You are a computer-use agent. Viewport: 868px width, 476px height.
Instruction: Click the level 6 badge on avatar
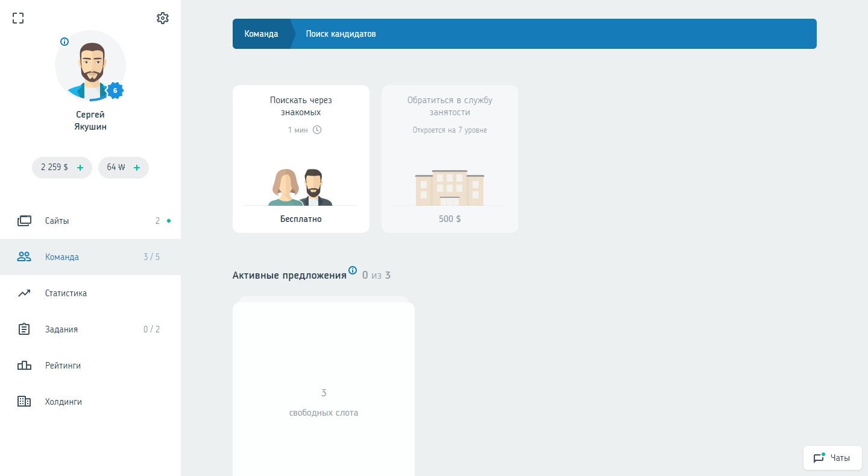(115, 91)
